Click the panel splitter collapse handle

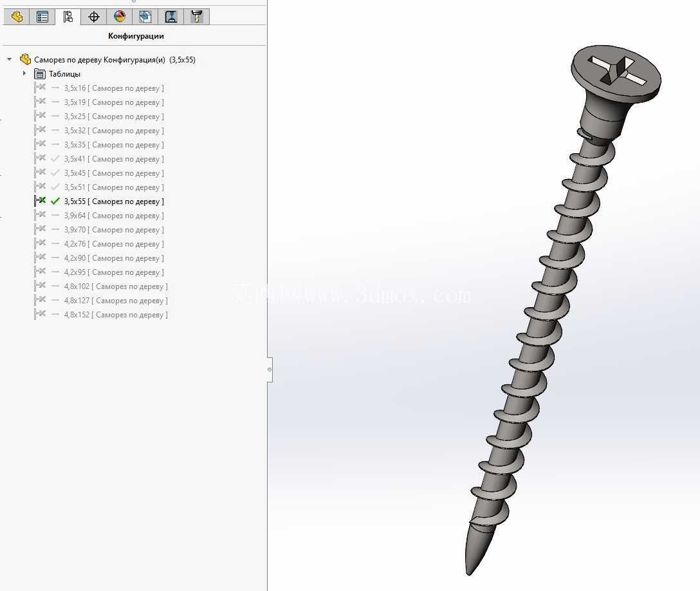(270, 370)
